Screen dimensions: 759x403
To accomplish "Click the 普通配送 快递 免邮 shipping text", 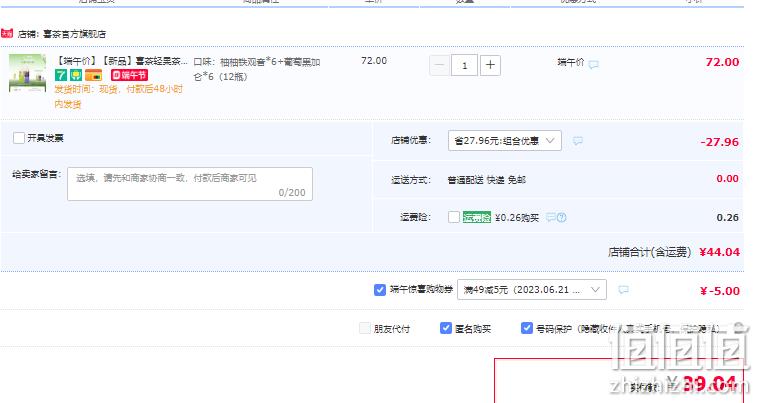I will [x=486, y=179].
